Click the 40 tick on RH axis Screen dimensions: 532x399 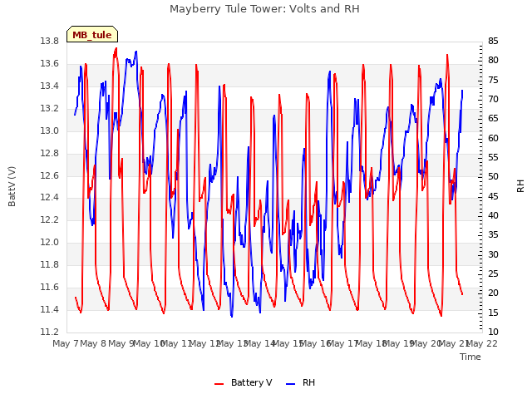[x=493, y=215]
